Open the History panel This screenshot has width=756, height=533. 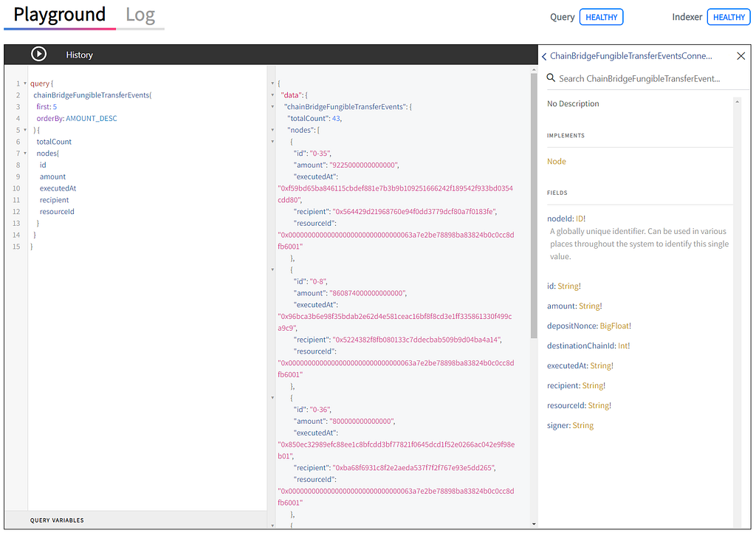point(79,55)
